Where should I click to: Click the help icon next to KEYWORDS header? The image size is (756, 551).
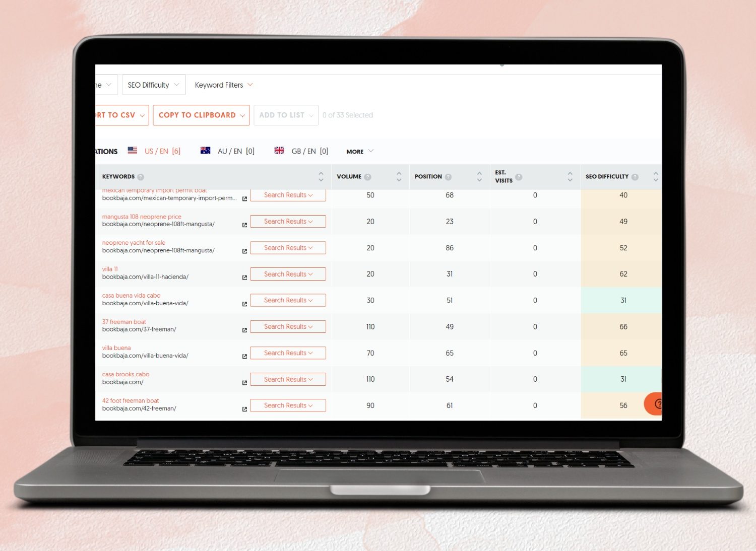pos(140,177)
